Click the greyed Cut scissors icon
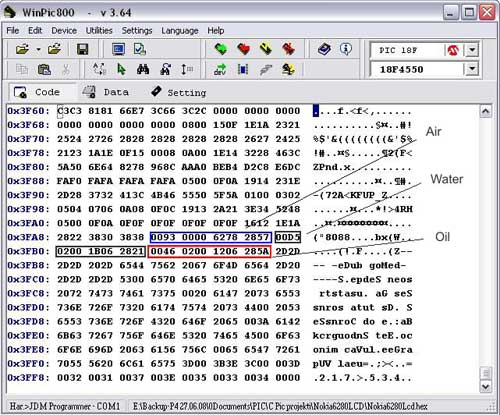Viewport: 500px width, 415px height. coord(66,69)
